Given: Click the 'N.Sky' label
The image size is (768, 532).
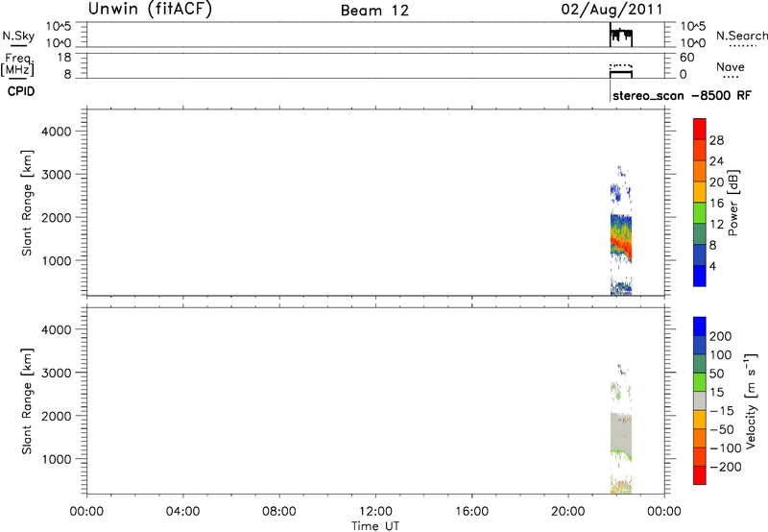Looking at the screenshot, I should (x=18, y=36).
